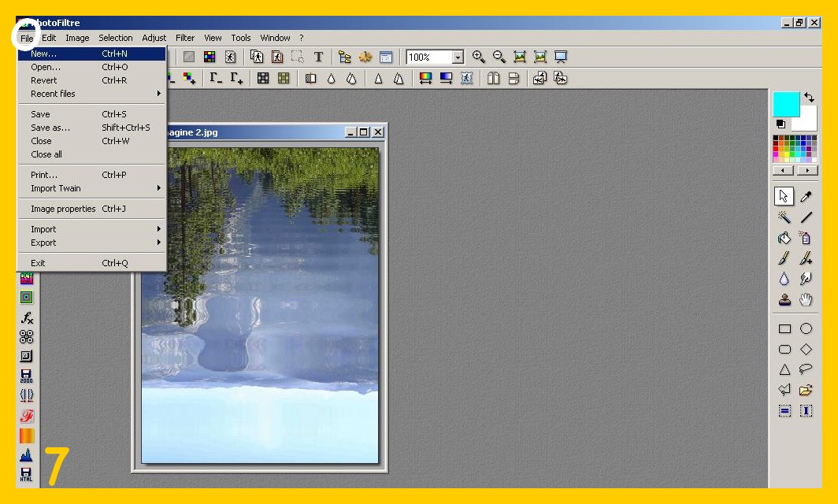Select the Magic Wand tool
The image size is (838, 504).
(784, 217)
